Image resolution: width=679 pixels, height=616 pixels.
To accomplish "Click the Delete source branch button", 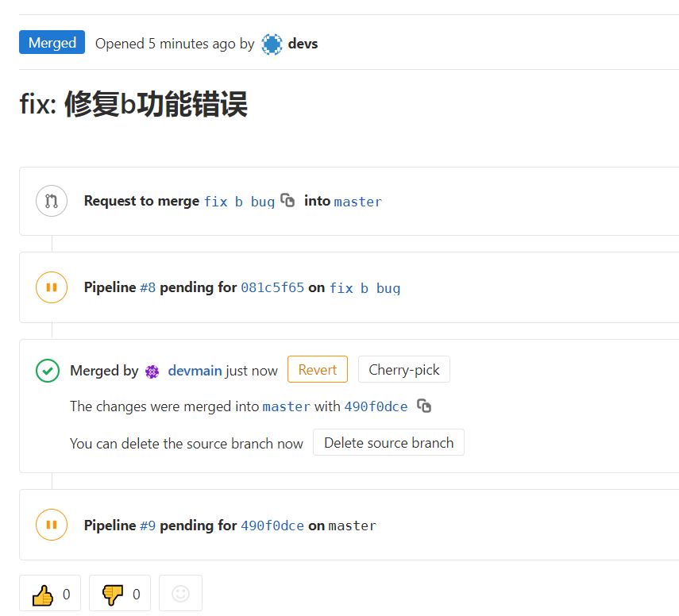I will 388,443.
